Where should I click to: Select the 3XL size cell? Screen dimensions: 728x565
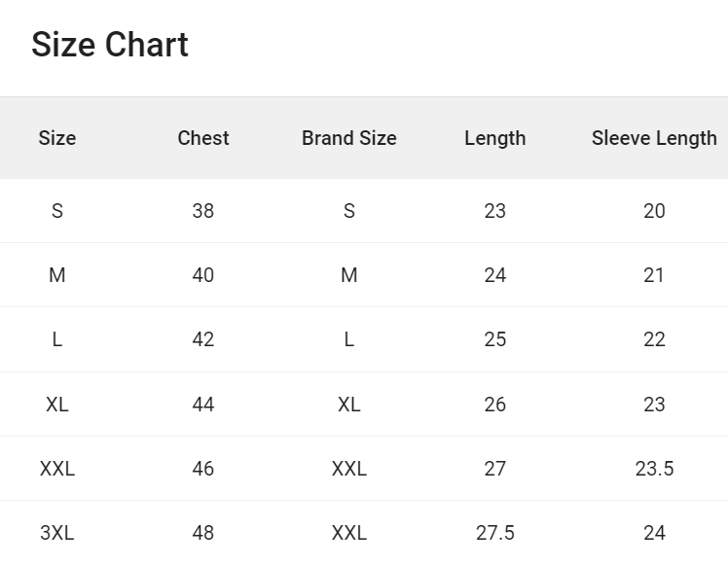tap(57, 533)
